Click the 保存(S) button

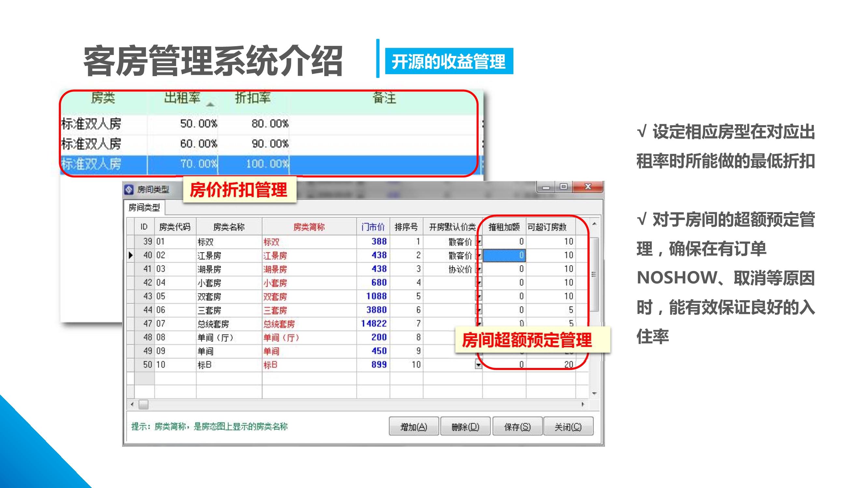517,427
